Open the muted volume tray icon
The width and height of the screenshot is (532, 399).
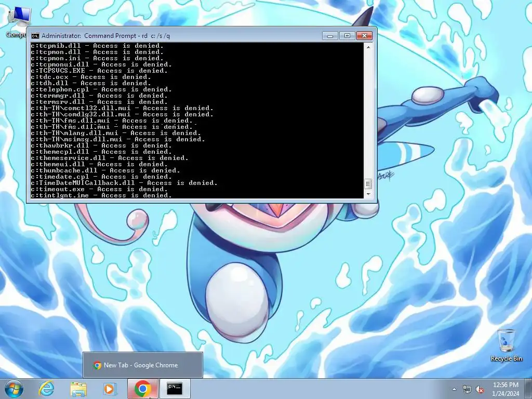click(480, 390)
